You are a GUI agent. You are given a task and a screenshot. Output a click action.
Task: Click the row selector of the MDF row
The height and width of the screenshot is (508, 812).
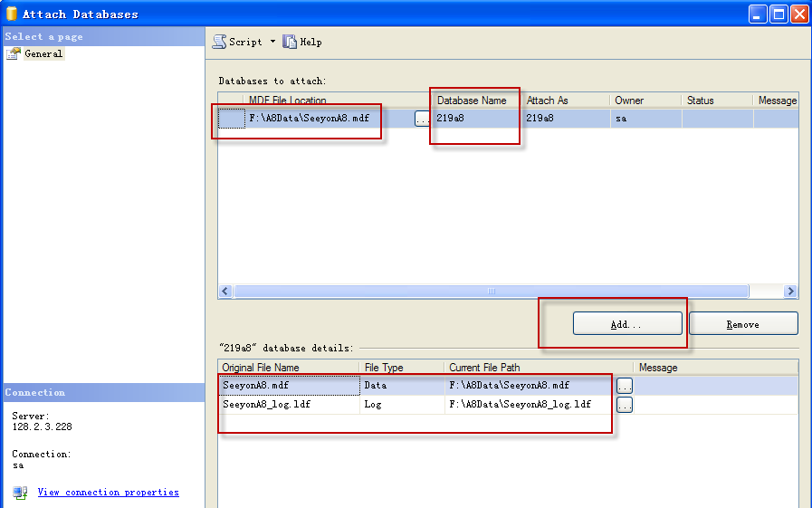232,119
